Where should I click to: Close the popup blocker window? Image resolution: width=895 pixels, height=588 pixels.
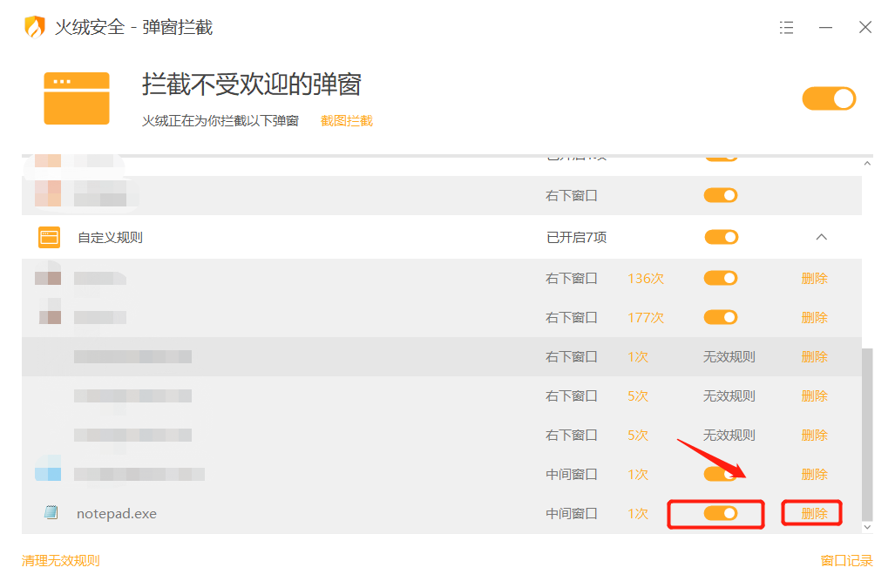click(865, 28)
